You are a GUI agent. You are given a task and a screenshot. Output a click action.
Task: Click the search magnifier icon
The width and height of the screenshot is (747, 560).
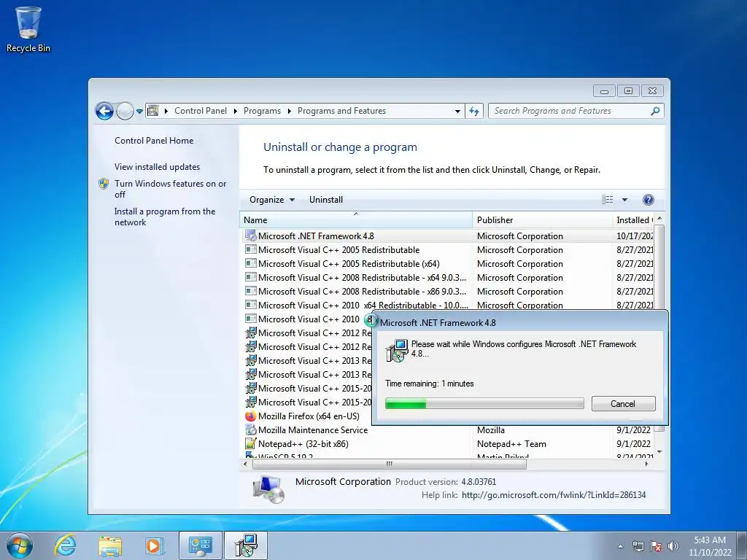(x=656, y=111)
